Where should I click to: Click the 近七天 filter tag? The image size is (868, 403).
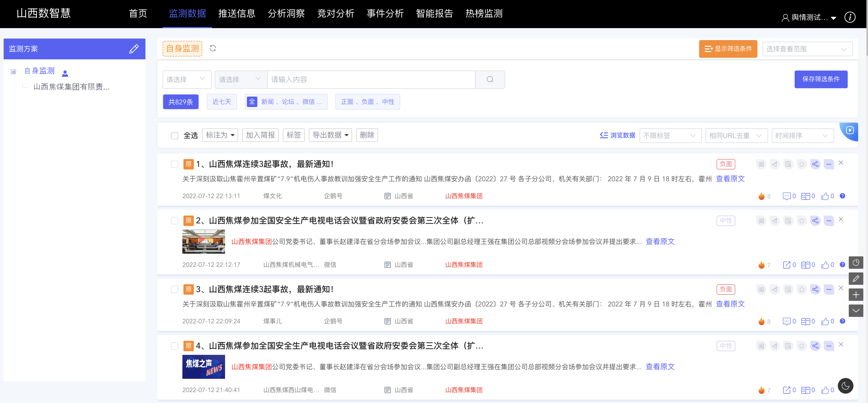click(x=221, y=102)
